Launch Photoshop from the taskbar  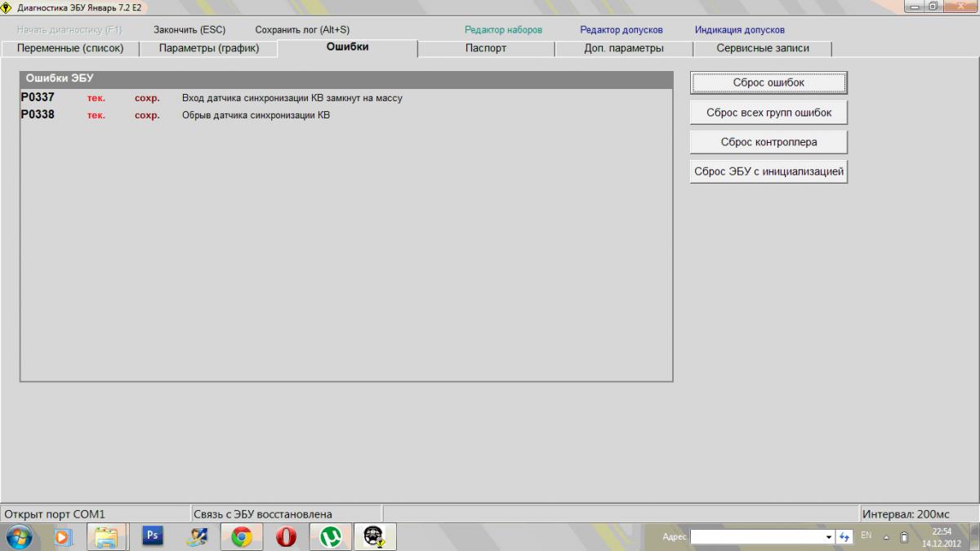click(x=152, y=536)
